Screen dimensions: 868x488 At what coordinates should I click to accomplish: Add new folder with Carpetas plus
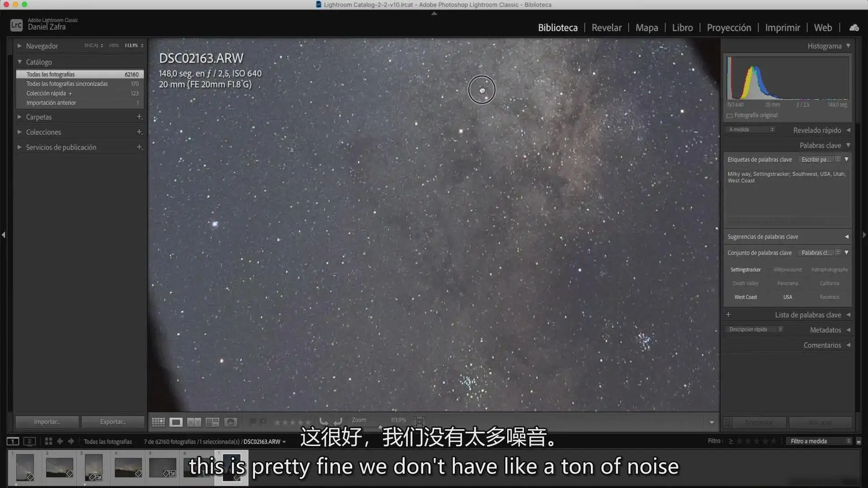139,117
